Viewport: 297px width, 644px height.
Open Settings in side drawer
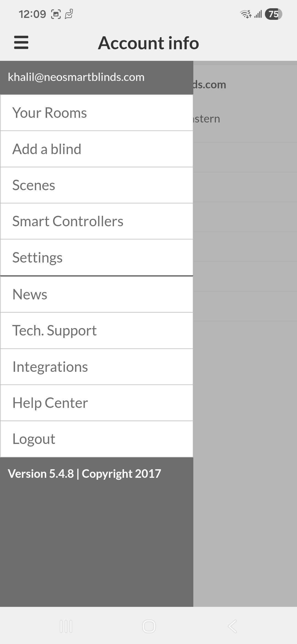[96, 258]
